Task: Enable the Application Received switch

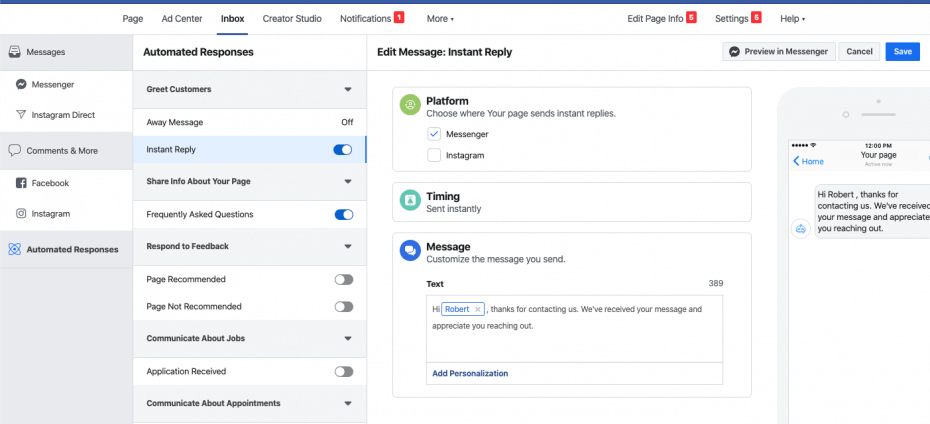Action: pyautogui.click(x=344, y=372)
